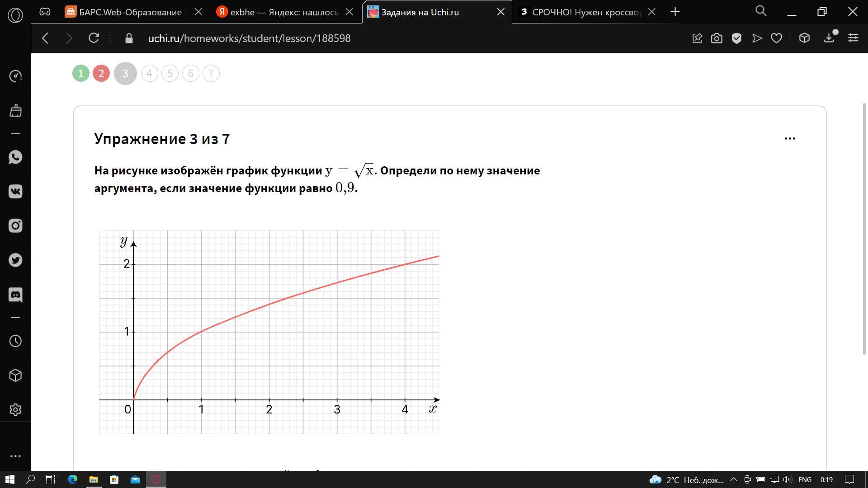Open Instagram from the sidebar
This screenshot has width=868, height=488.
pyautogui.click(x=15, y=226)
